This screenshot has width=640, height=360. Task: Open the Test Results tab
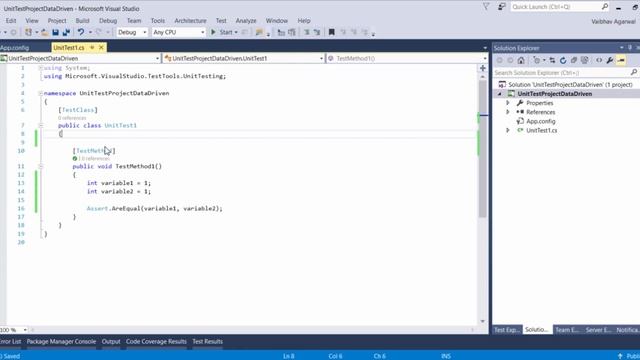[207, 342]
